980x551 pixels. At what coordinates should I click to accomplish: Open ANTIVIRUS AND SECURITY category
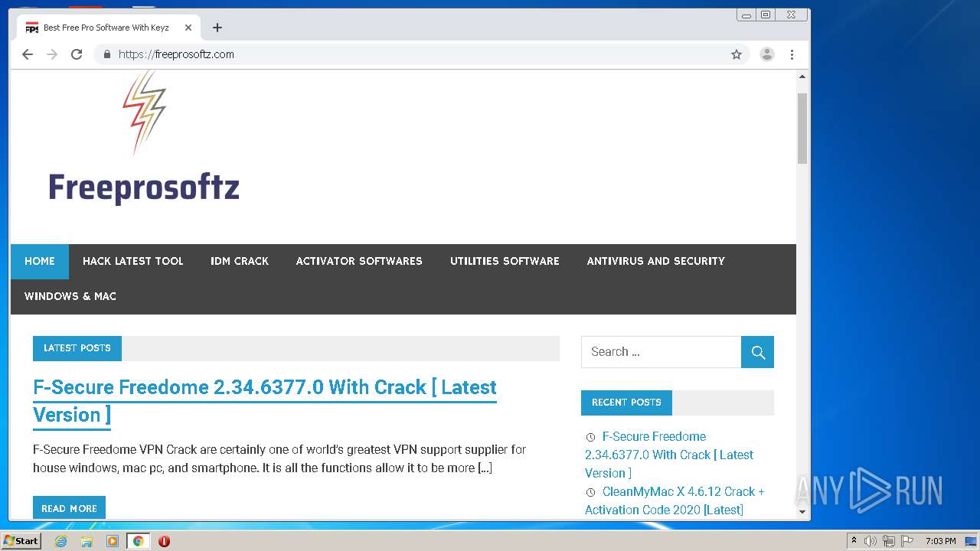[x=656, y=262]
